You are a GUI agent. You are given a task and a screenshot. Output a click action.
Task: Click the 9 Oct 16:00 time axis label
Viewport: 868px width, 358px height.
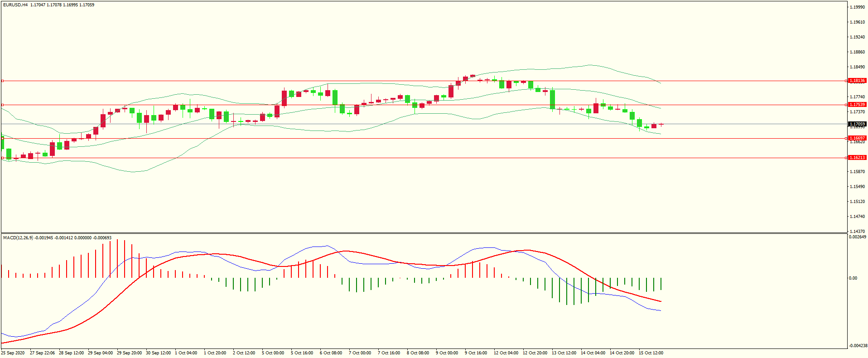pos(476,353)
